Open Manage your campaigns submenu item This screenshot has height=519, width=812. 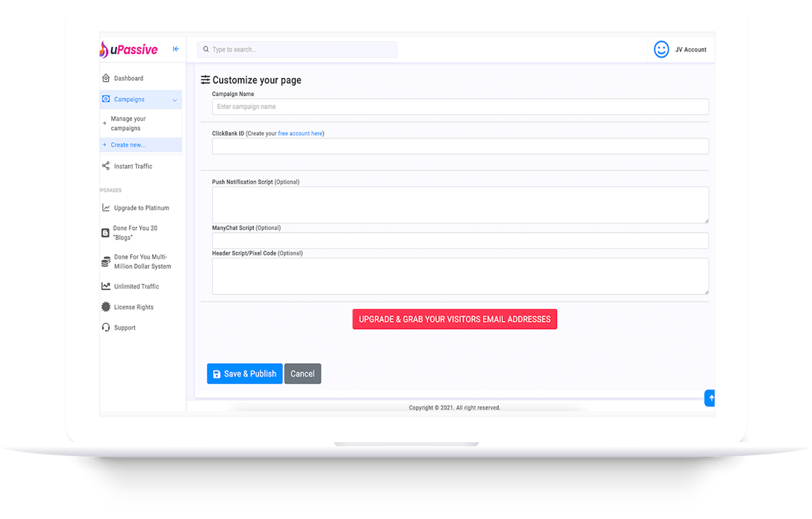128,124
